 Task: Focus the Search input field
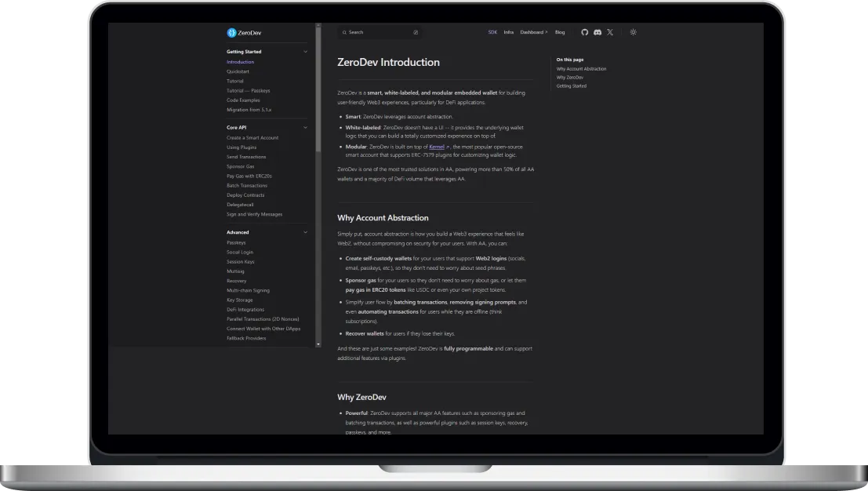pos(380,32)
